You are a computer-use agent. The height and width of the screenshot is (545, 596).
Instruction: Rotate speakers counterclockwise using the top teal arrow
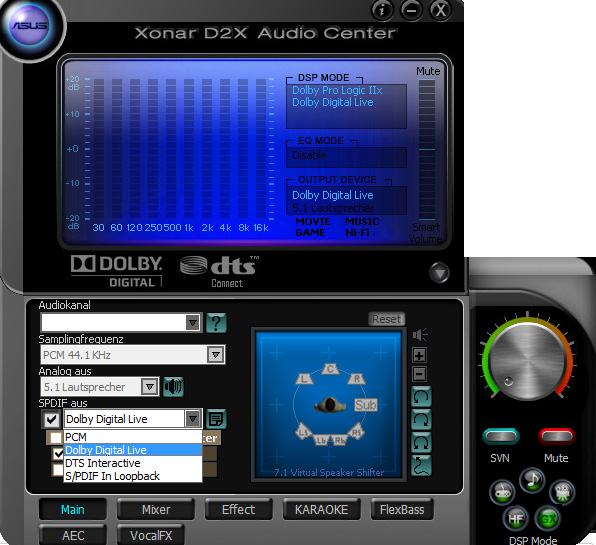coord(421,397)
